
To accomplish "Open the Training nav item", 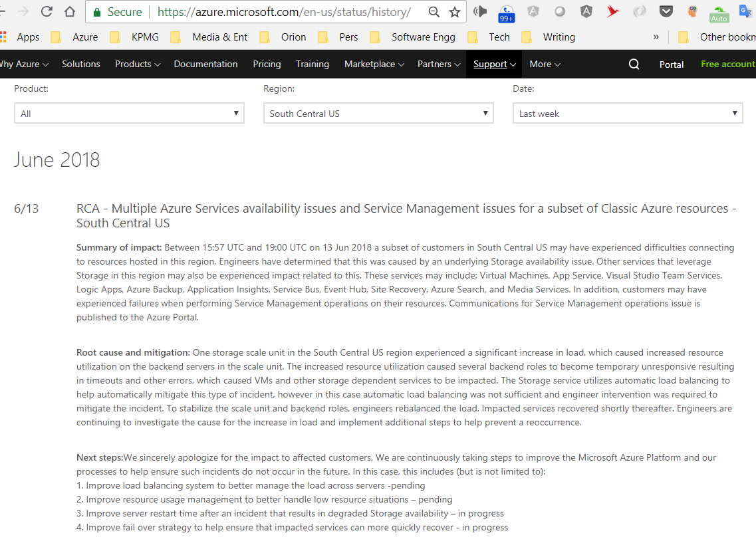I will point(313,64).
